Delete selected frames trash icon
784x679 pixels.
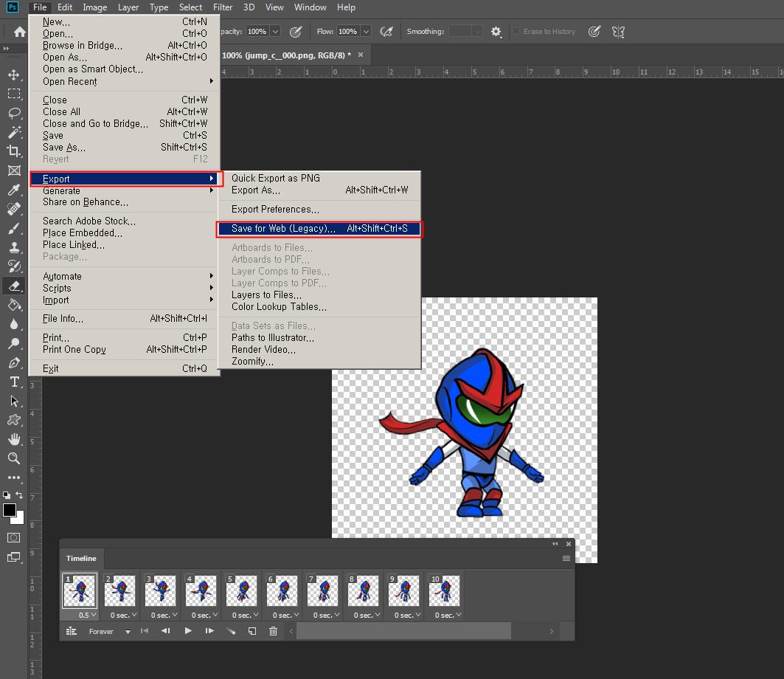(x=273, y=631)
